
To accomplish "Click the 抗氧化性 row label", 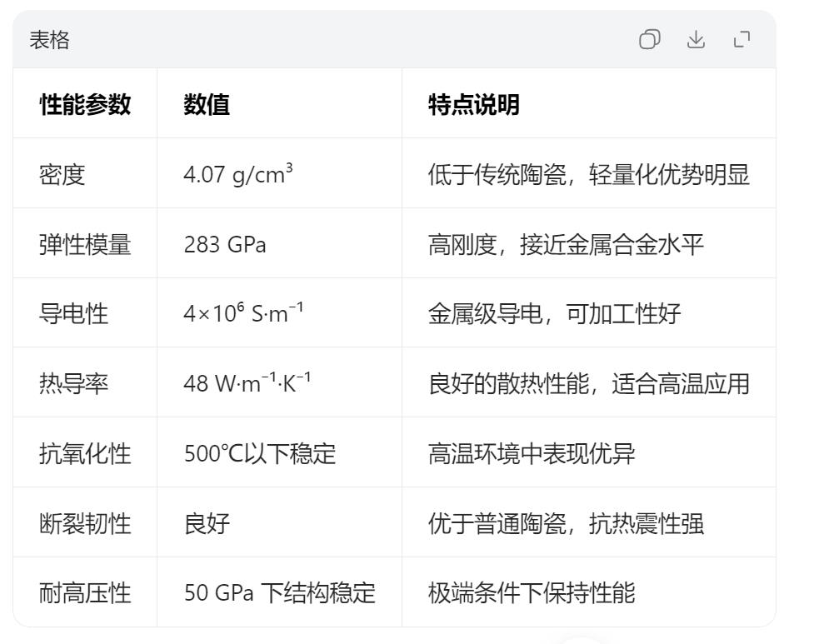I will tap(85, 454).
